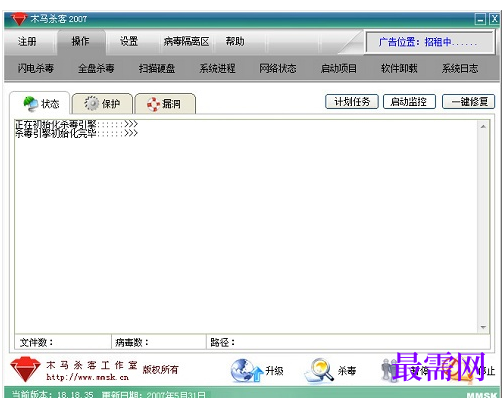The width and height of the screenshot is (504, 398).
Task: Click the 当前版本 18.18.35 status text
Action: coord(53,394)
